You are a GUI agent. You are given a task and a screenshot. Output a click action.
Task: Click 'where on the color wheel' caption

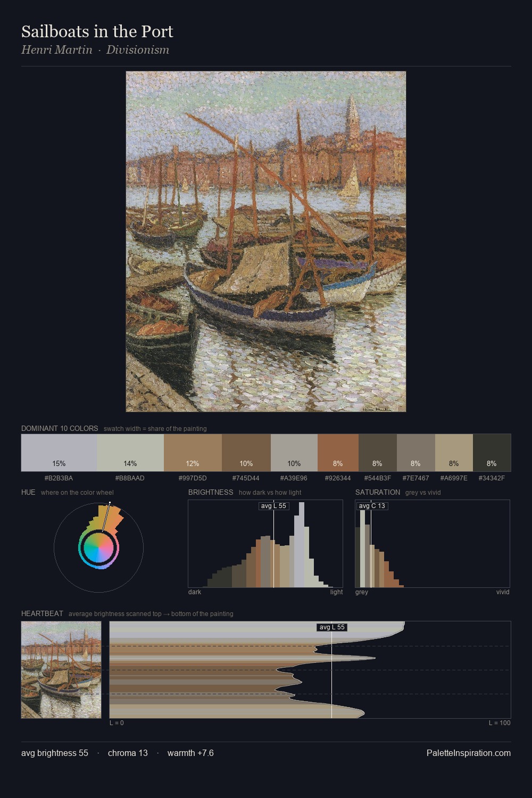77,492
